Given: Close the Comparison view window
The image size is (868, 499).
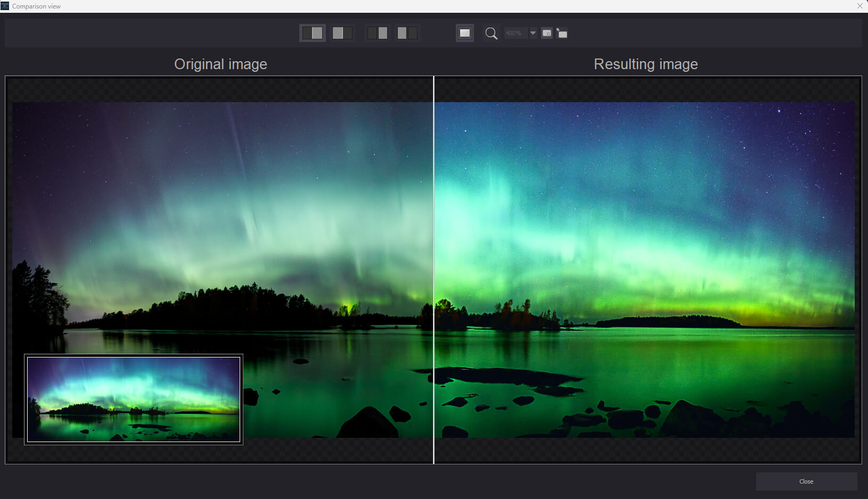Looking at the screenshot, I should [859, 6].
